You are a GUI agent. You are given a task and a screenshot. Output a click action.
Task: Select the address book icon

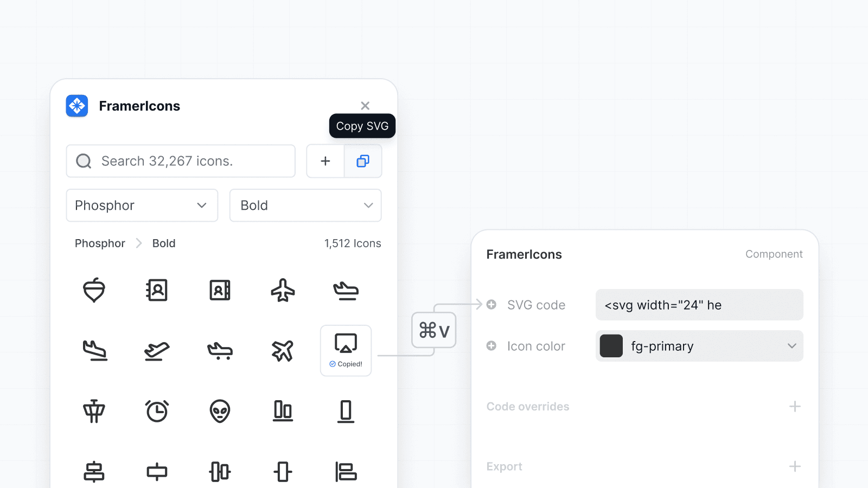157,290
